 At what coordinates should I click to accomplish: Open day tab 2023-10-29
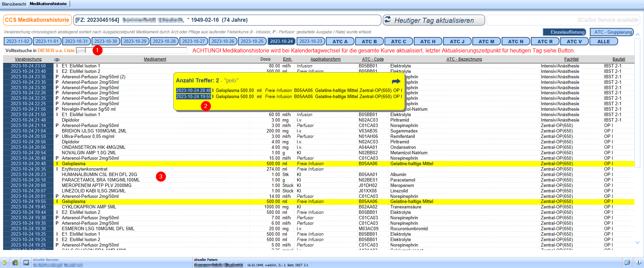click(135, 41)
